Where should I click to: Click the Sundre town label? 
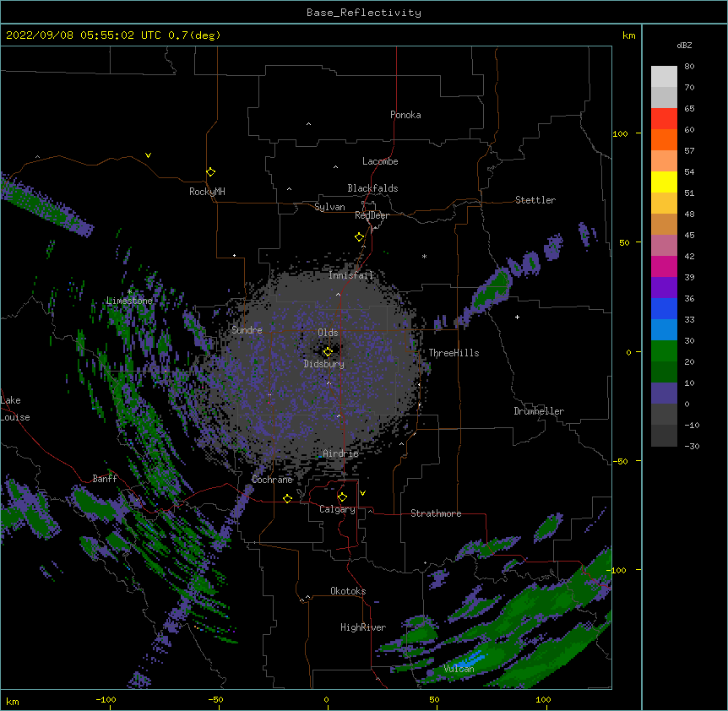247,330
